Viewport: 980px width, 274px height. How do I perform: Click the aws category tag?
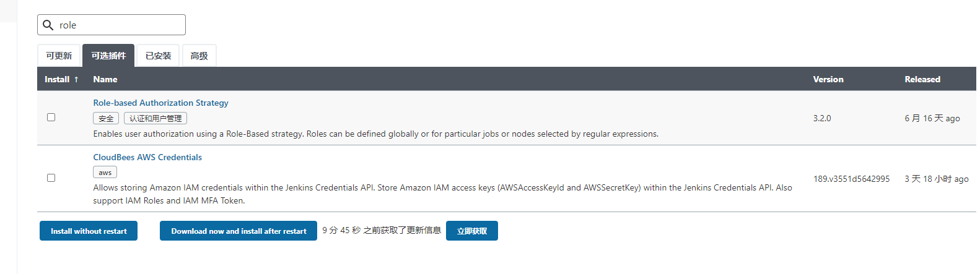point(105,173)
